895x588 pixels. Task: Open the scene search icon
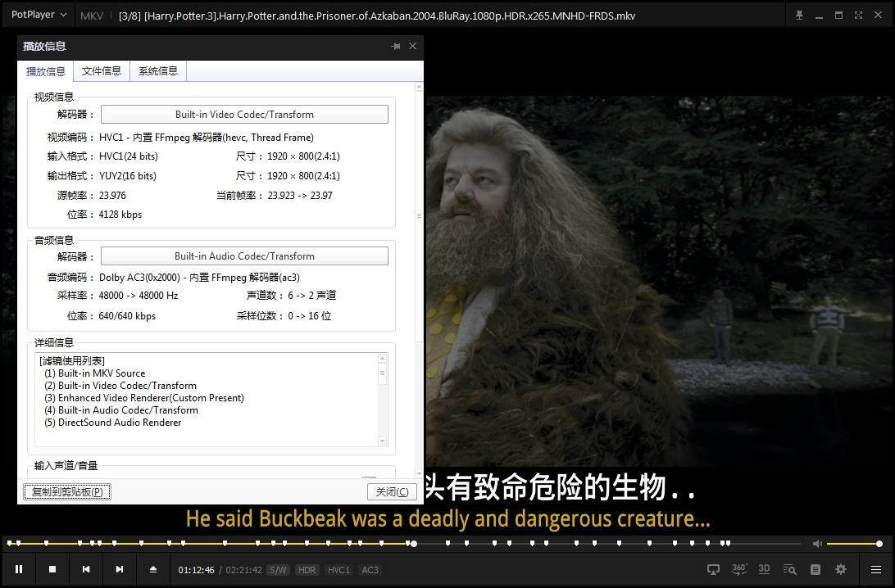[x=788, y=569]
